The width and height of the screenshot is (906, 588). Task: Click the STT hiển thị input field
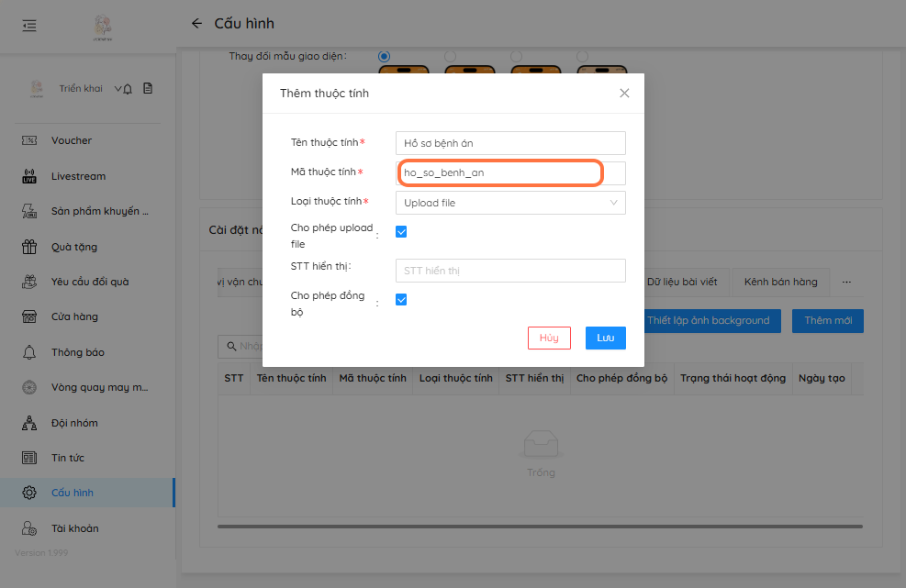(x=509, y=271)
